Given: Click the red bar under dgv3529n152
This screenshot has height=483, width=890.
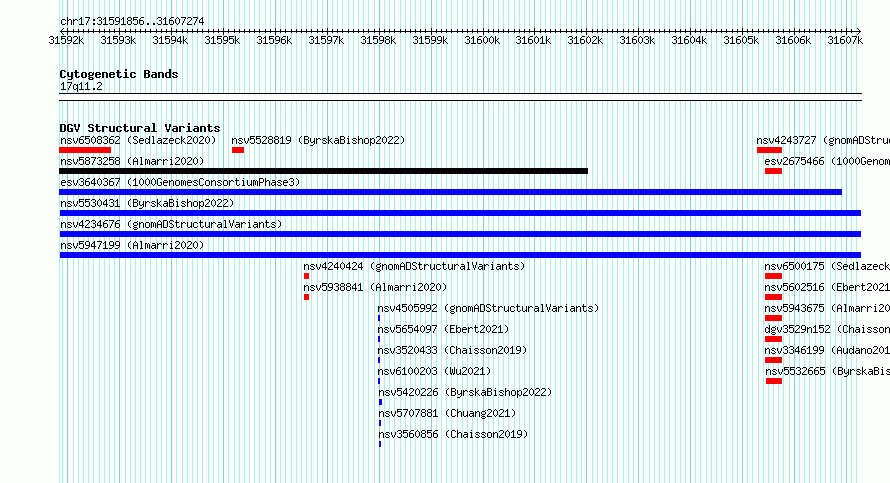Looking at the screenshot, I should pyautogui.click(x=774, y=339).
